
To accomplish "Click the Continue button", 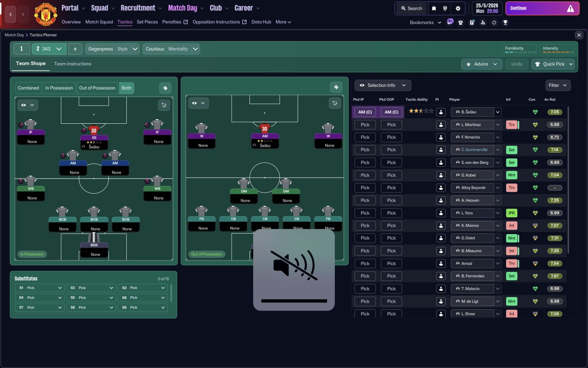I will point(542,8).
